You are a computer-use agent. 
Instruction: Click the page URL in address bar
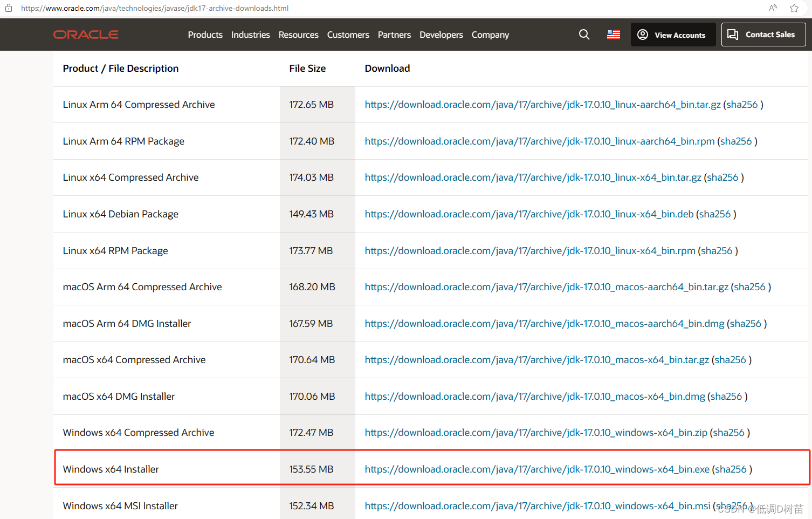click(155, 8)
